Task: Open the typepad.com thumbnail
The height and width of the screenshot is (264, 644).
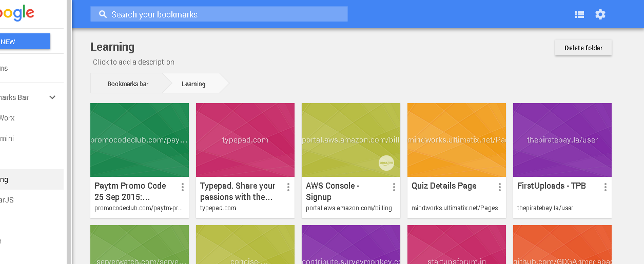Action: (245, 140)
